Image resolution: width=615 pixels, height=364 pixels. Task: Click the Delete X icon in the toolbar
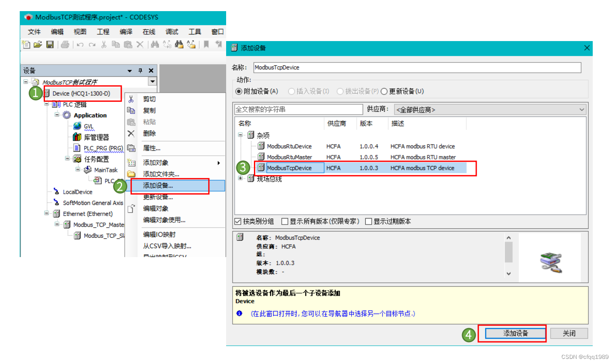pyautogui.click(x=140, y=44)
